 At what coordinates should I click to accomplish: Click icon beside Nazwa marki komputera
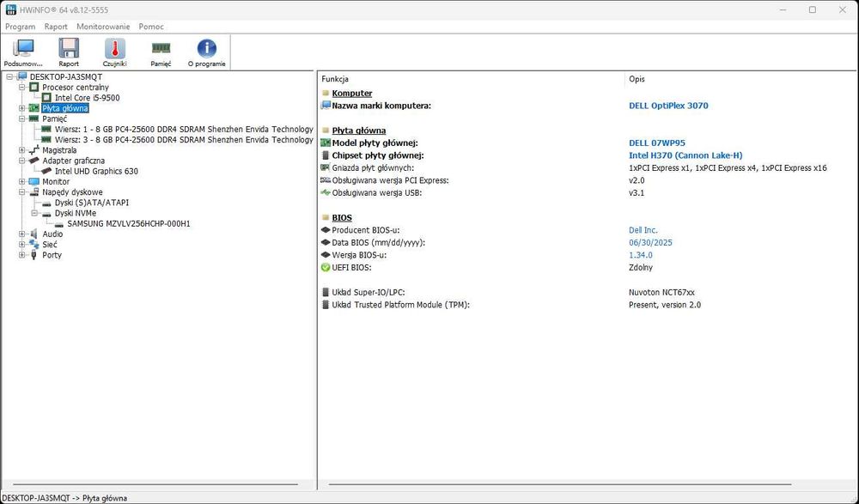tap(326, 106)
